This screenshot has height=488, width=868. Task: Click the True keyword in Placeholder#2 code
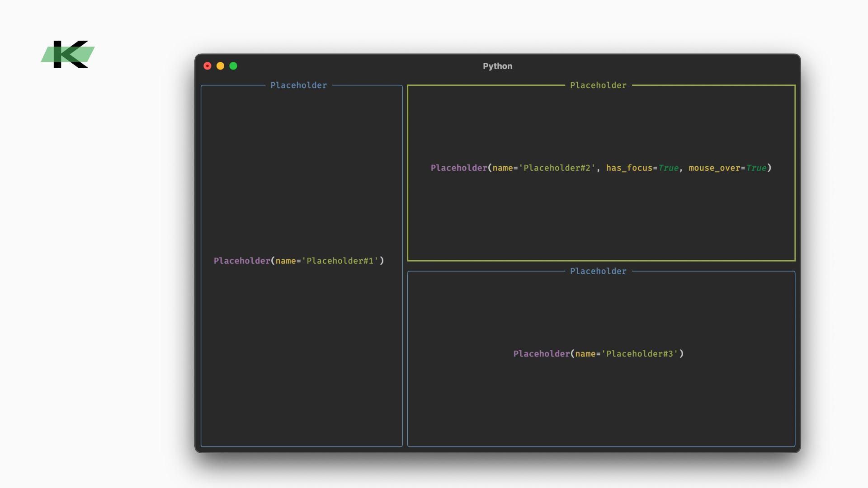point(668,168)
